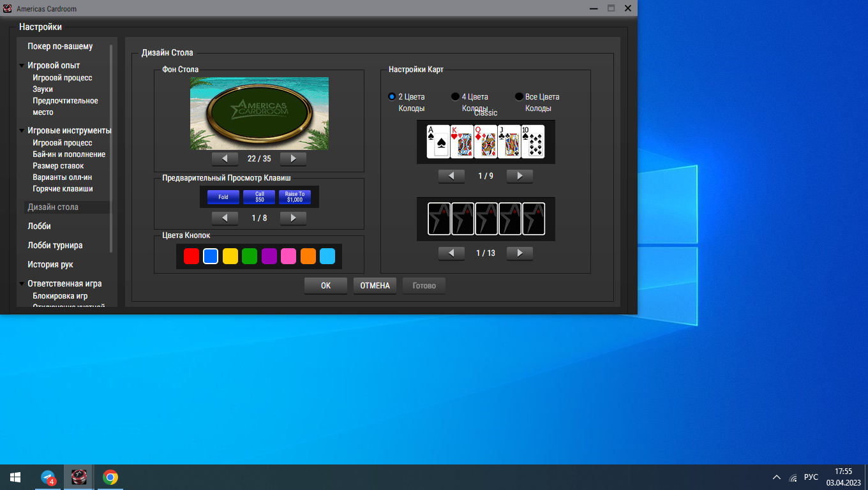Click the Готово button

(424, 286)
